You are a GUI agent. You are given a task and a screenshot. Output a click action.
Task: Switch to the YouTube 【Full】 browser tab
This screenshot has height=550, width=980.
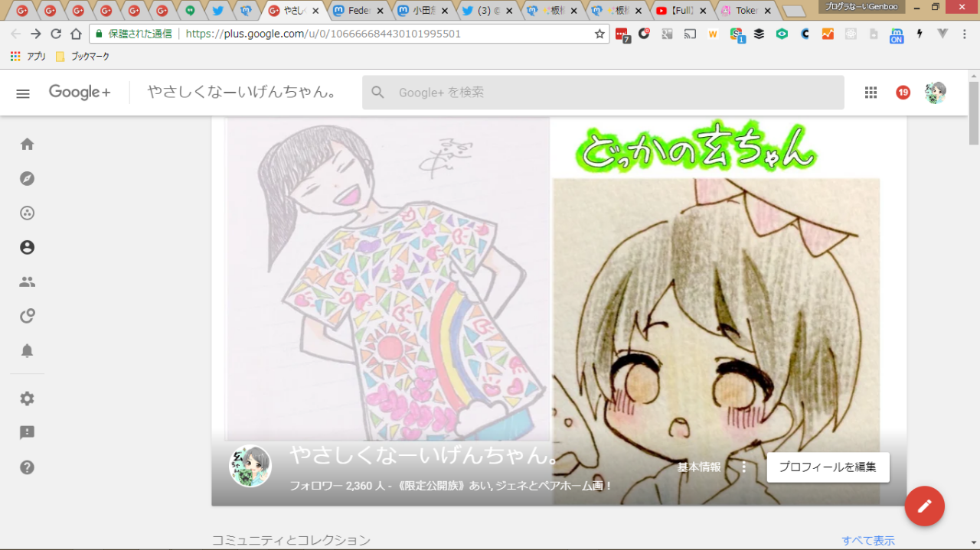(x=676, y=11)
